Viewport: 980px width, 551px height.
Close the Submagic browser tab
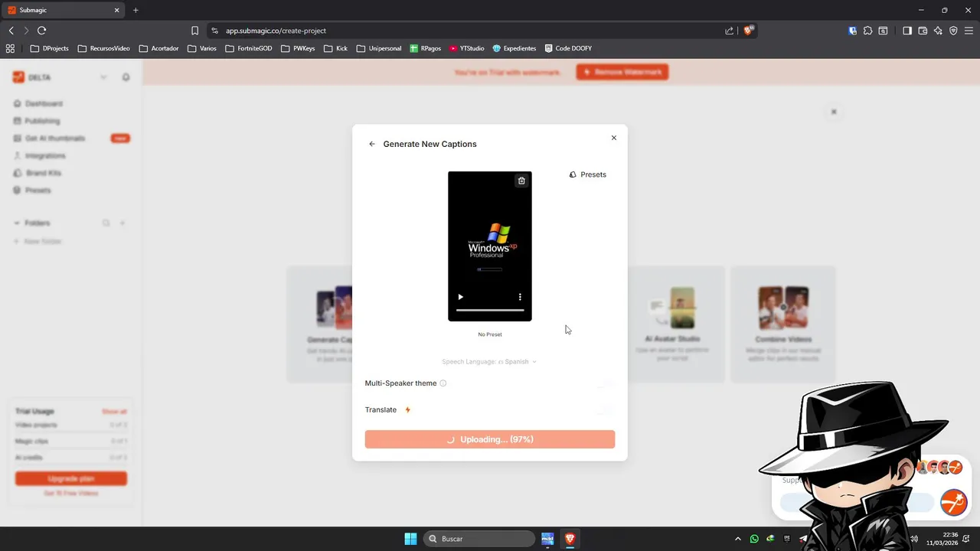tap(117, 10)
